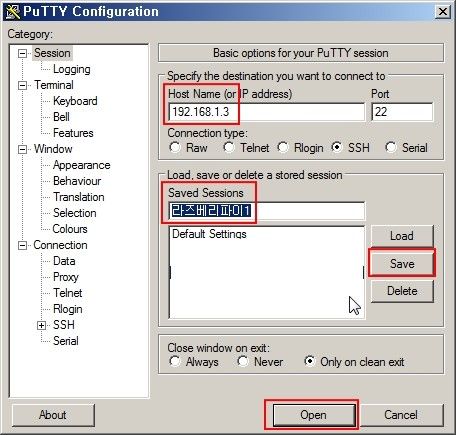Click the Host Name input field
This screenshot has width=456, height=435.
tap(267, 112)
